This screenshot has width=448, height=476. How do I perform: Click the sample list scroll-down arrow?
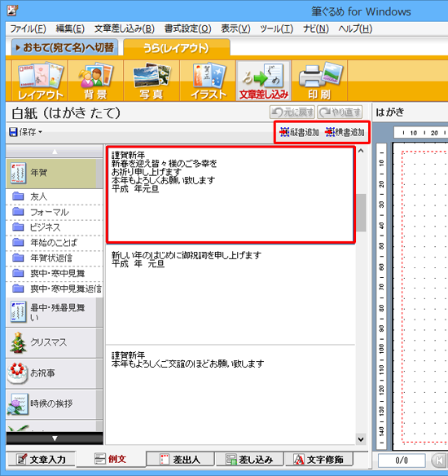point(361,439)
